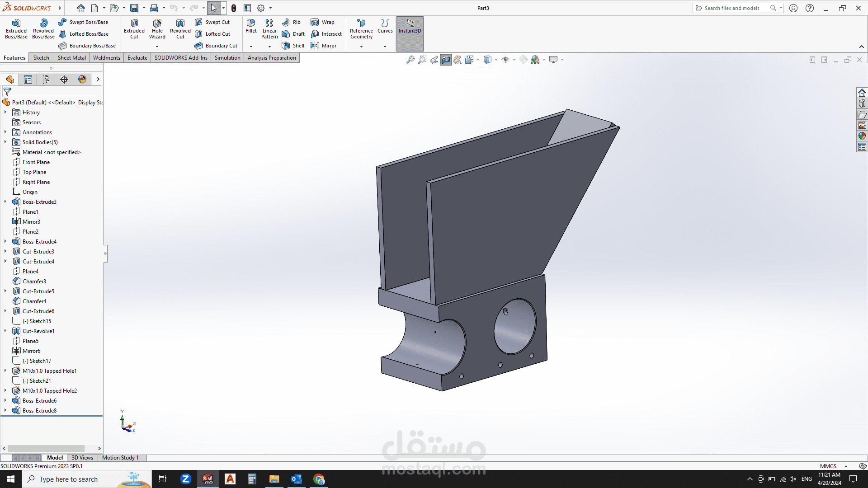This screenshot has width=868, height=488.
Task: Switch to the Simulation tab
Action: pos(227,58)
